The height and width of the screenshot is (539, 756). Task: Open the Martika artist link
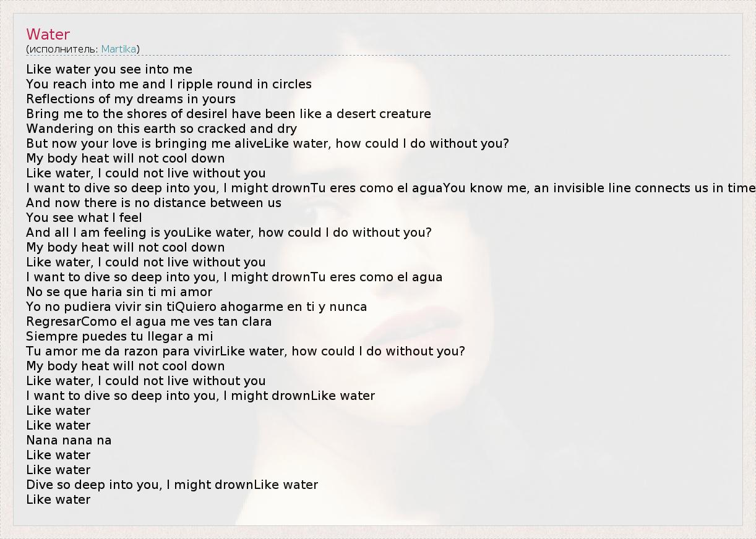(x=118, y=49)
